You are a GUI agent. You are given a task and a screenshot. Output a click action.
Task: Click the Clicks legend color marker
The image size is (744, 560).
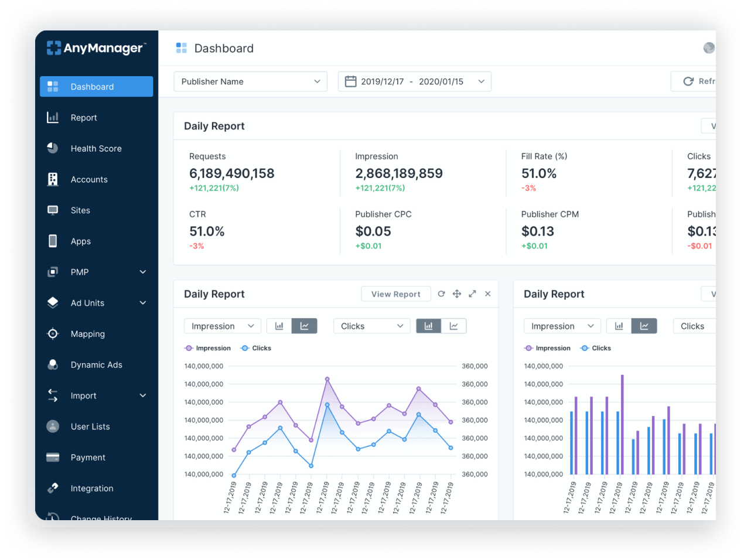point(245,348)
